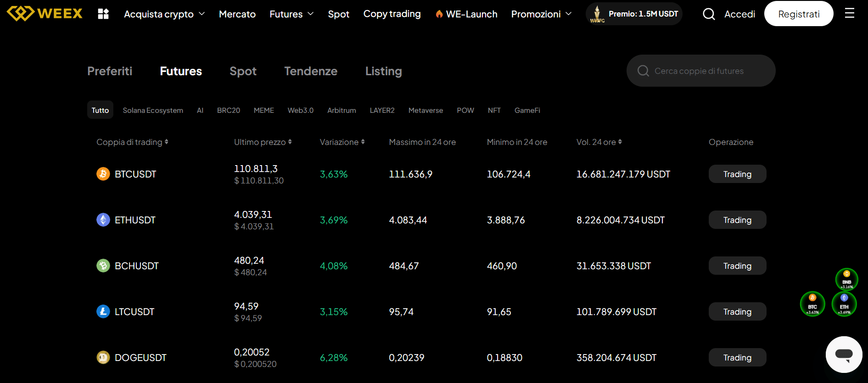The width and height of the screenshot is (868, 383).
Task: Switch to the Spot market tab
Action: click(243, 71)
